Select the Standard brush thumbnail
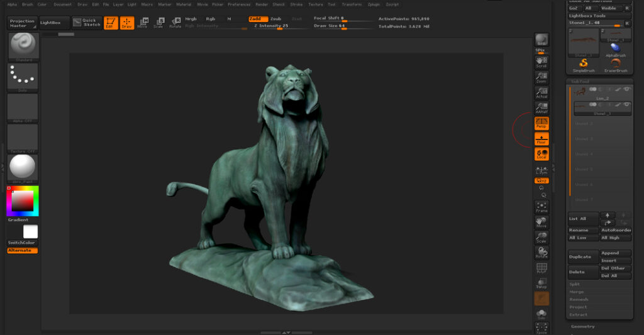Image resolution: width=644 pixels, height=335 pixels. 23,46
